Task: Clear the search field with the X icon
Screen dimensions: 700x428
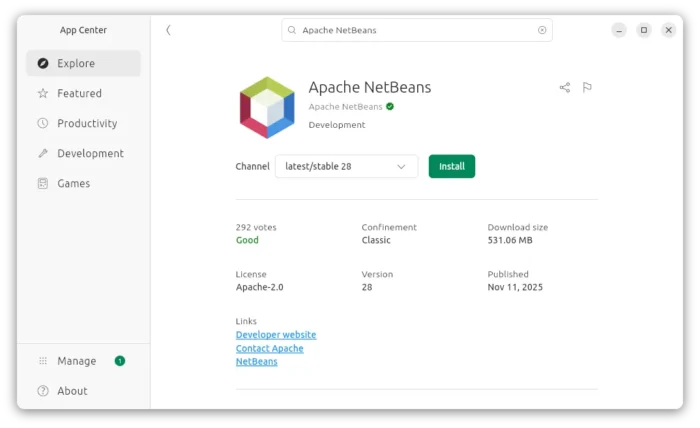Action: (542, 30)
